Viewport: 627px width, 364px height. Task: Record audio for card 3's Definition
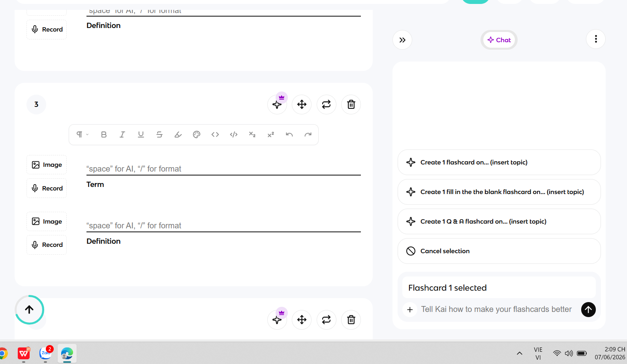47,245
